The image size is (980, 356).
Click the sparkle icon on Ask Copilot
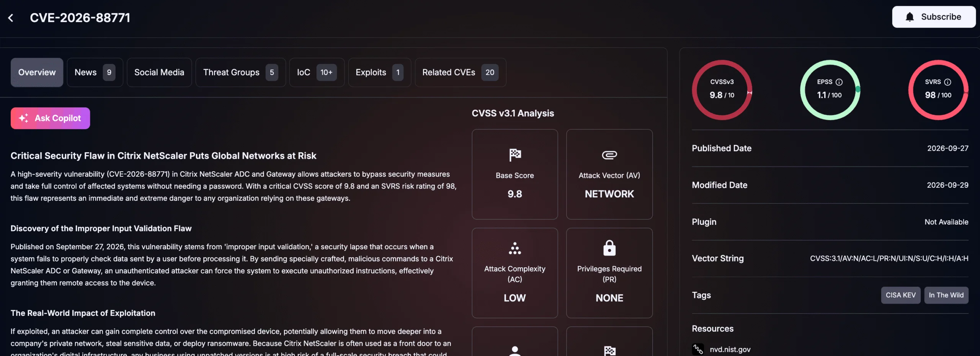[24, 118]
